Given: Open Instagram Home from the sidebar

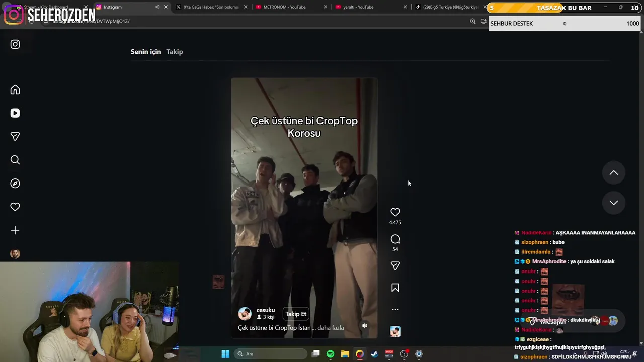Looking at the screenshot, I should click(15, 89).
